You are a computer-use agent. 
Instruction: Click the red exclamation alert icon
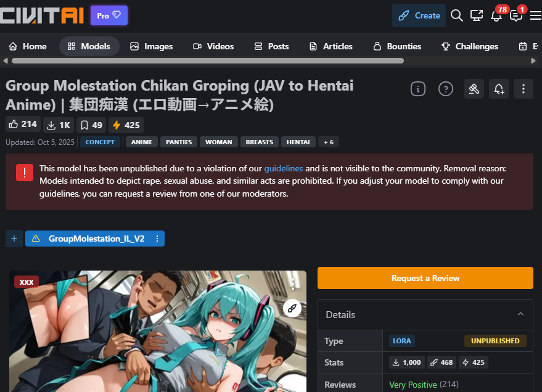[25, 173]
